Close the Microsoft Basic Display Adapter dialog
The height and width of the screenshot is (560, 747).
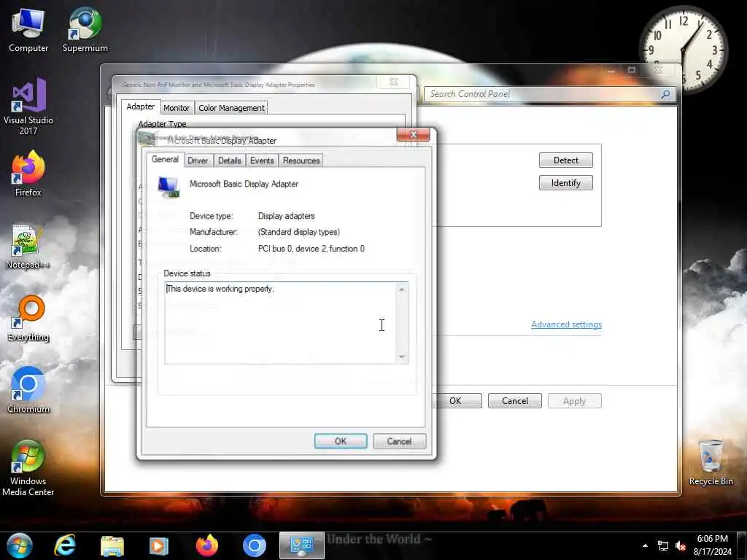(x=413, y=135)
